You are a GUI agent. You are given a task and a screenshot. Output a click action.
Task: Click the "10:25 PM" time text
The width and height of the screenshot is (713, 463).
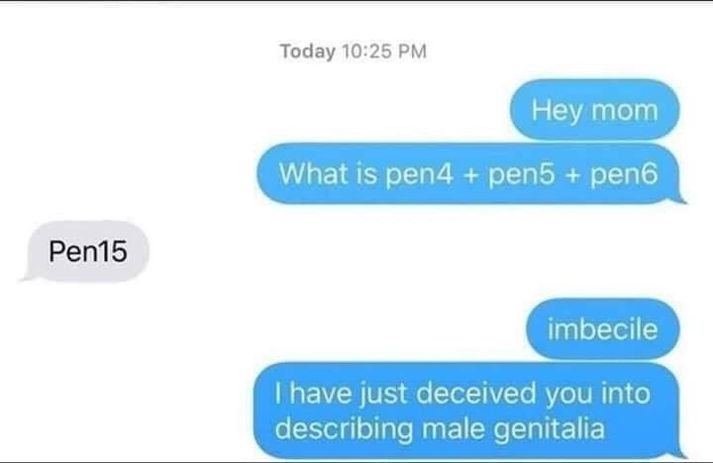(384, 51)
